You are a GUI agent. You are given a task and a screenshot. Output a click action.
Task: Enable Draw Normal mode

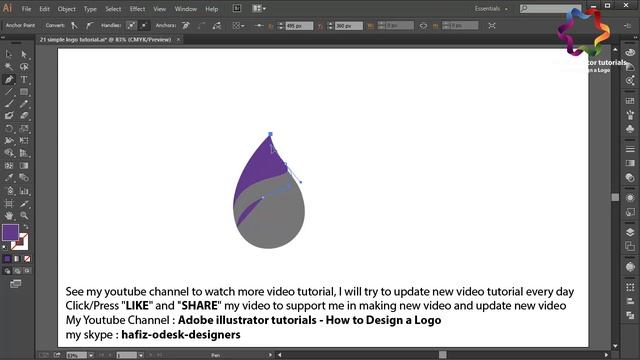pyautogui.click(x=7, y=271)
